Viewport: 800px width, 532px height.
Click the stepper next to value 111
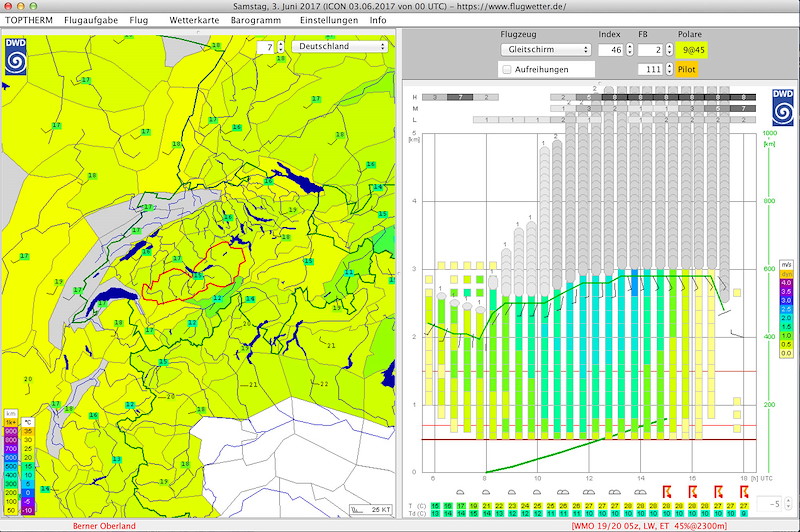click(669, 69)
